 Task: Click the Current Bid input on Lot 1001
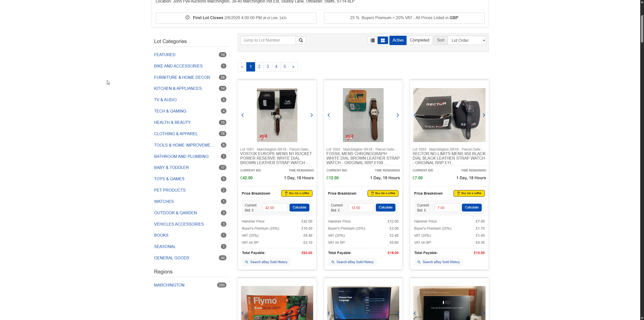(x=274, y=207)
